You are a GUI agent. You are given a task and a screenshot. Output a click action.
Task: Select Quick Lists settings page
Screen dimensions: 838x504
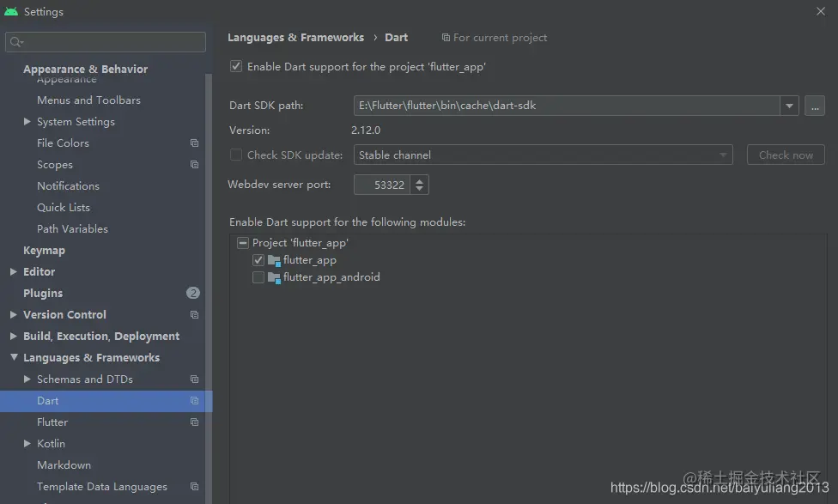point(63,208)
